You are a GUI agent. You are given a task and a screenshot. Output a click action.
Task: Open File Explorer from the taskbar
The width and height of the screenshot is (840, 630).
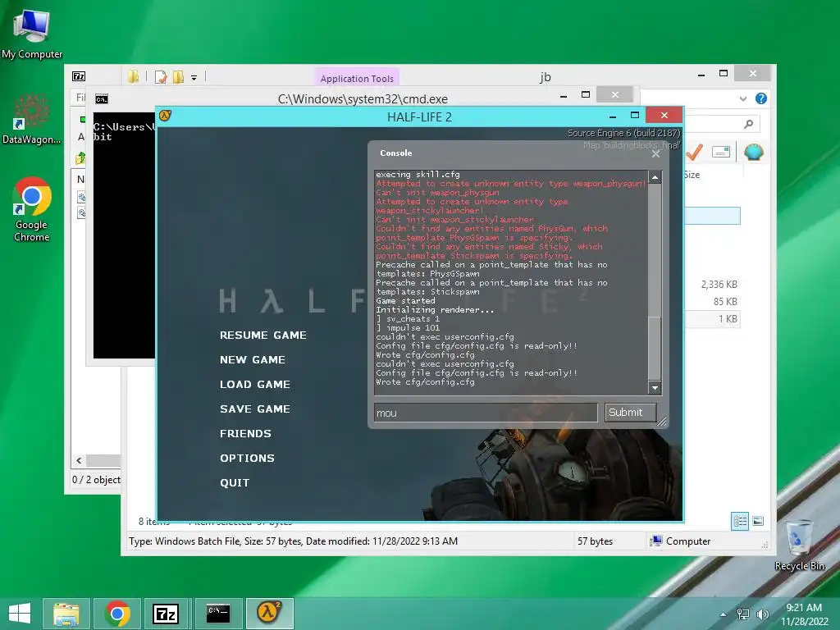click(x=66, y=614)
